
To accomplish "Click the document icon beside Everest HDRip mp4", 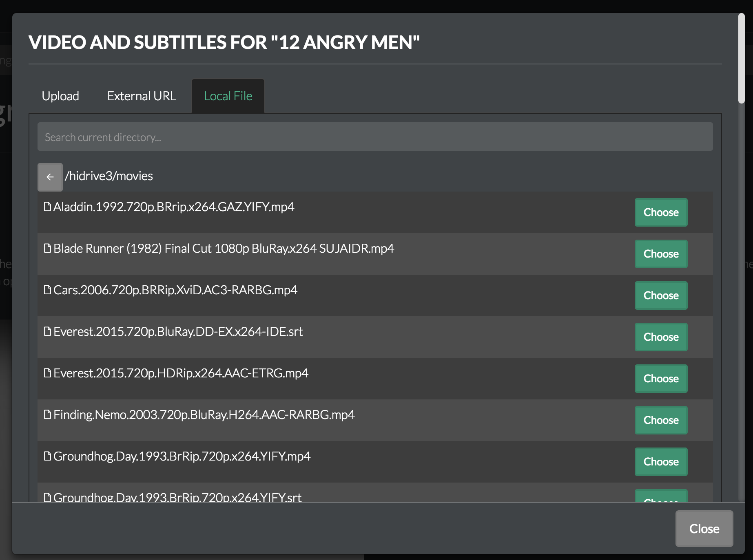I will pyautogui.click(x=48, y=373).
